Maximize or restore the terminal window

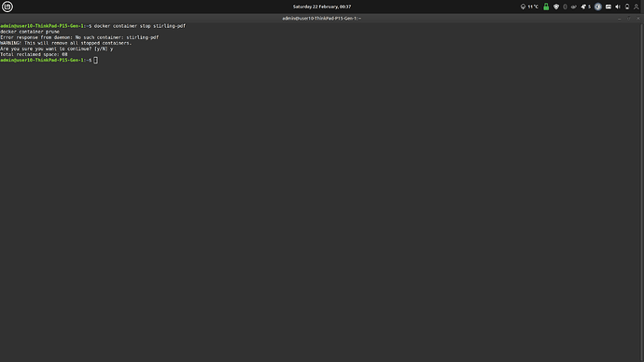tap(628, 19)
